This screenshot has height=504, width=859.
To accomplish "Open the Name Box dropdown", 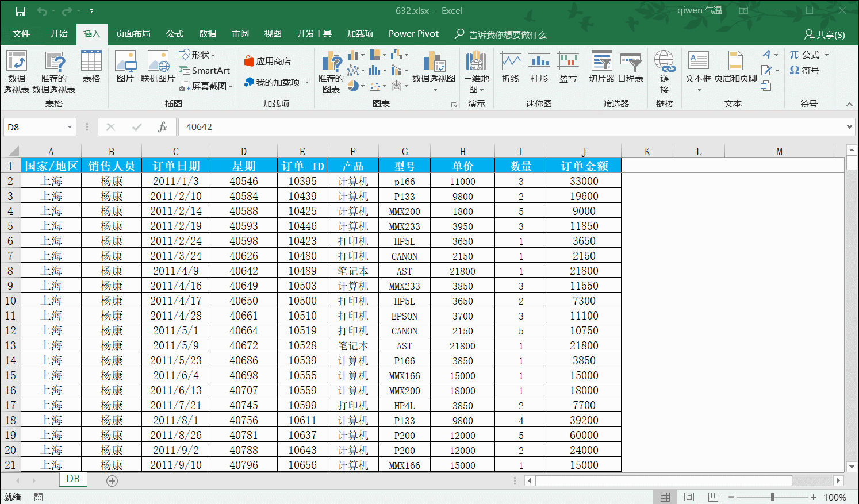I will 70,127.
